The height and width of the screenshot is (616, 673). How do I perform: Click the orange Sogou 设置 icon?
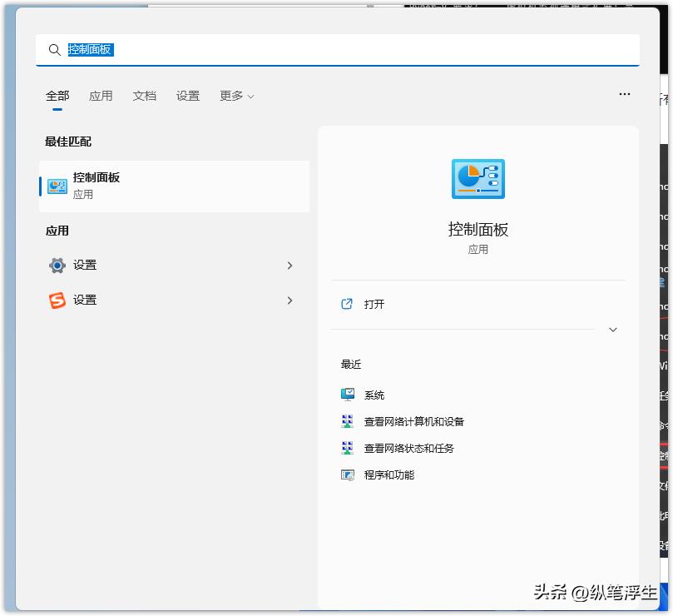[x=57, y=300]
